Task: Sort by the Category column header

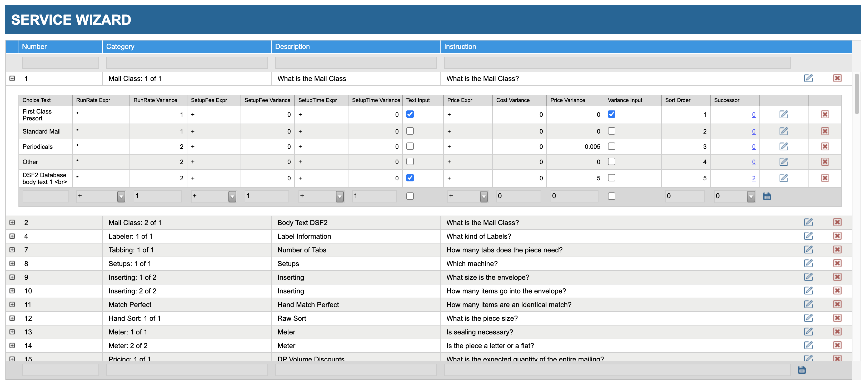Action: 120,47
